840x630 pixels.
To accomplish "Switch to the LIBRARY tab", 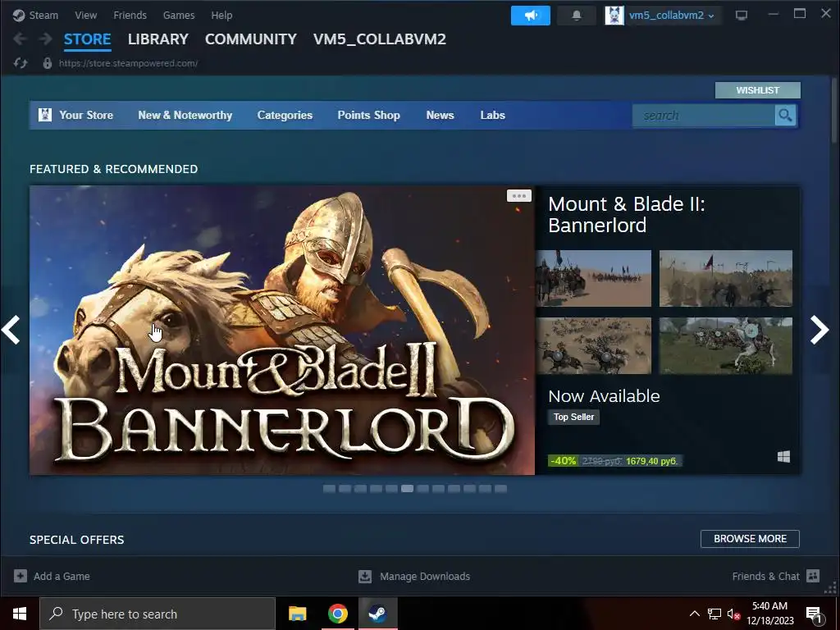I will click(x=158, y=39).
